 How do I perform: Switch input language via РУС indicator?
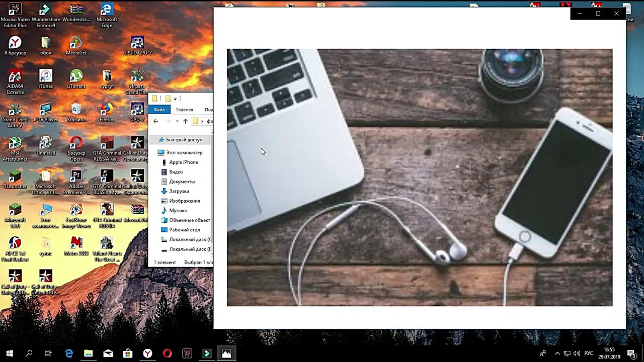point(589,353)
